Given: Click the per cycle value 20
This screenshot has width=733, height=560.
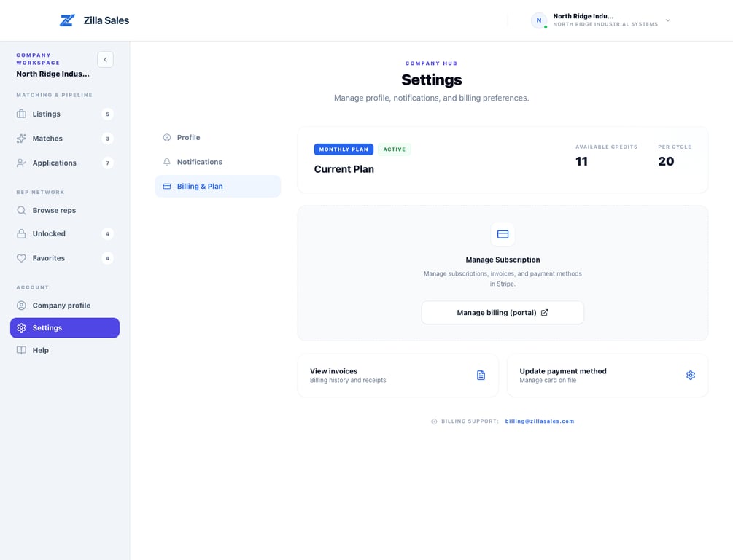Looking at the screenshot, I should 666,161.
